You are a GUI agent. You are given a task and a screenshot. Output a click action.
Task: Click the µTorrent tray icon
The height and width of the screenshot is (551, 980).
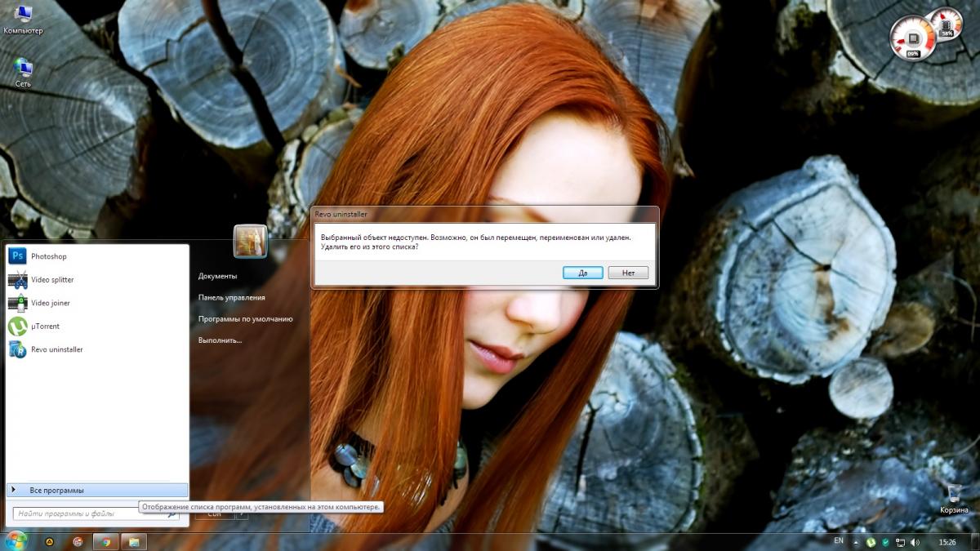[x=871, y=542]
